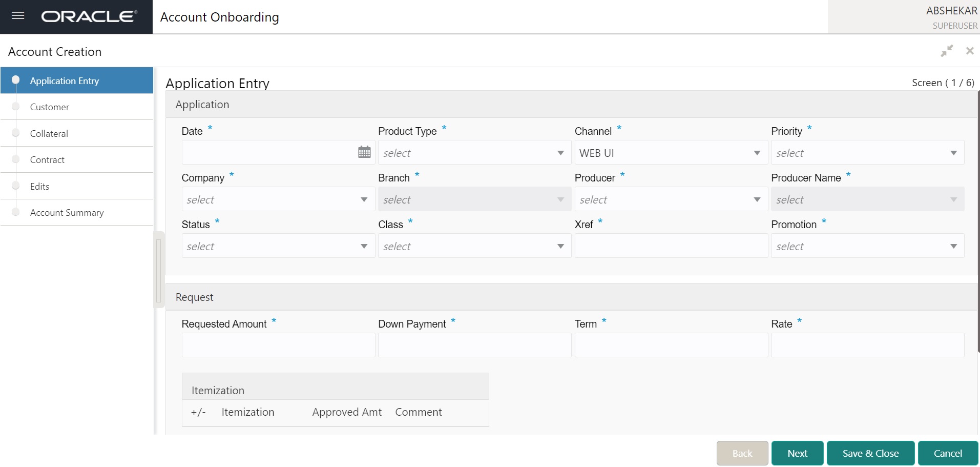Click the vertical scrollbar on the form
980x467 pixels.
click(x=978, y=221)
